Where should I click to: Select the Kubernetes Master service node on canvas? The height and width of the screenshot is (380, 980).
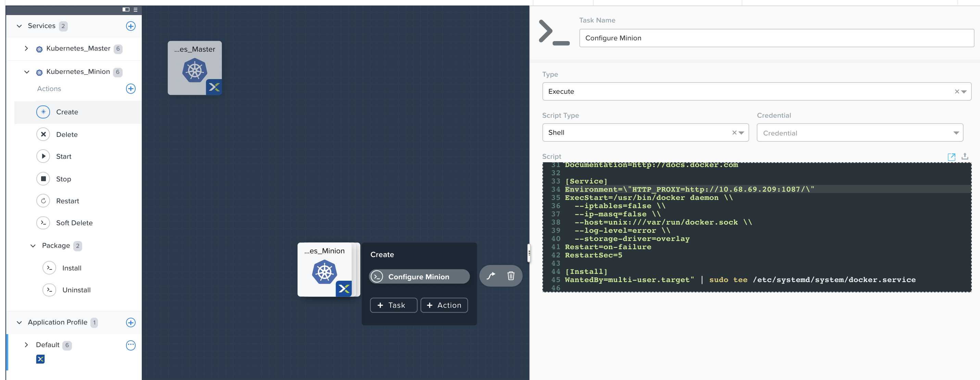194,68
